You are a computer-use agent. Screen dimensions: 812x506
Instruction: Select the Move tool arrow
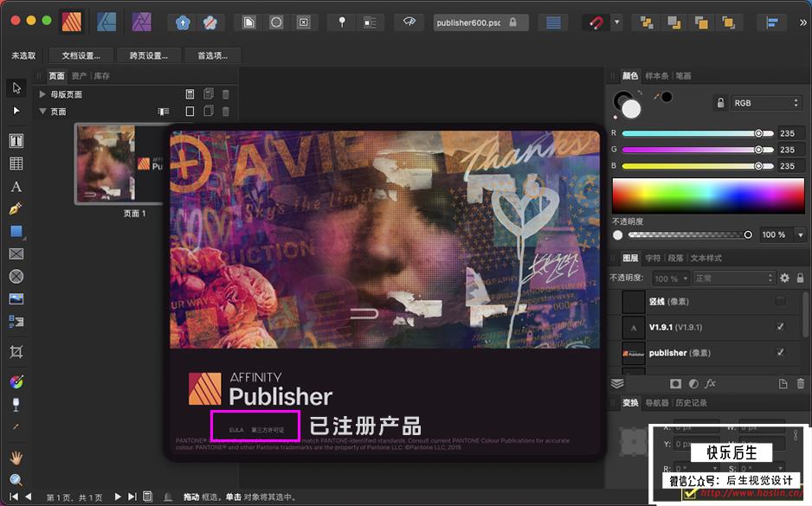tap(16, 88)
